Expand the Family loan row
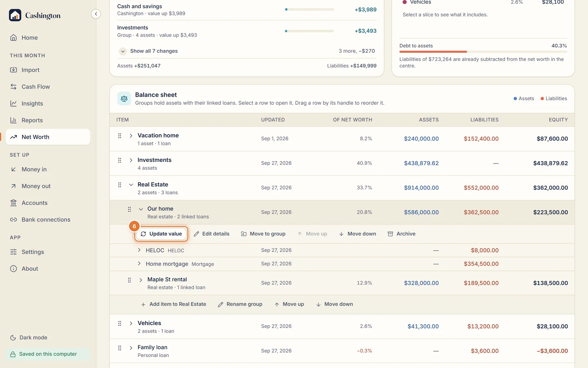The height and width of the screenshot is (368, 588). (x=131, y=348)
